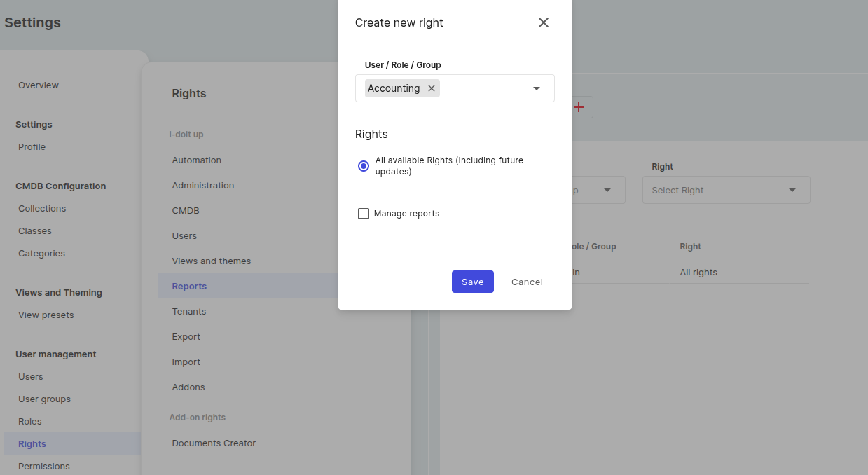Focus the User / Role / Group input field
Image resolution: width=868 pixels, height=475 pixels.
coord(483,88)
